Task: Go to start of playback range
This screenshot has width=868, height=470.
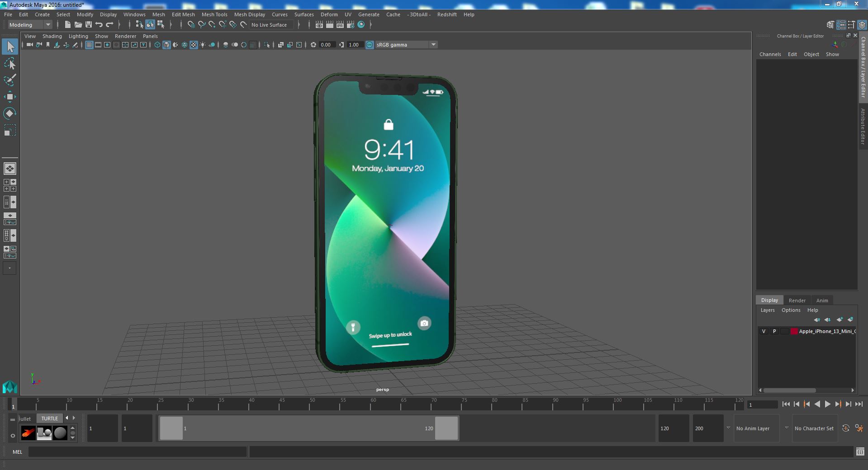Action: [786, 404]
